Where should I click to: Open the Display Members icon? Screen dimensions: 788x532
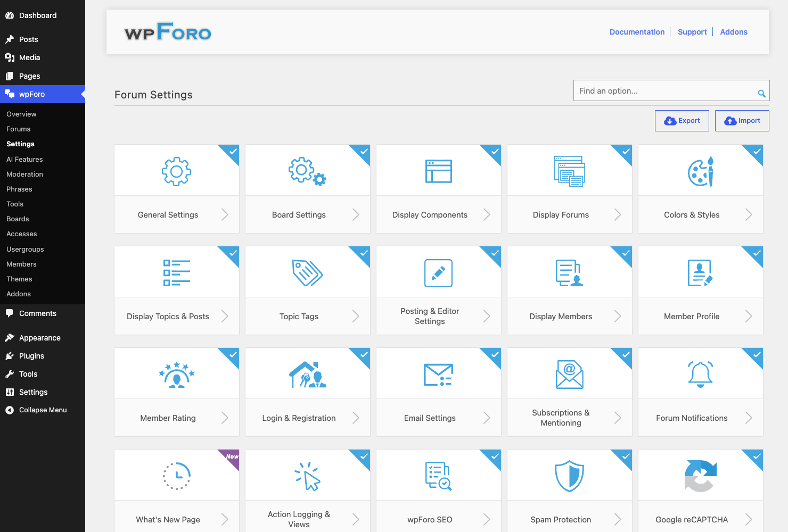click(x=570, y=273)
